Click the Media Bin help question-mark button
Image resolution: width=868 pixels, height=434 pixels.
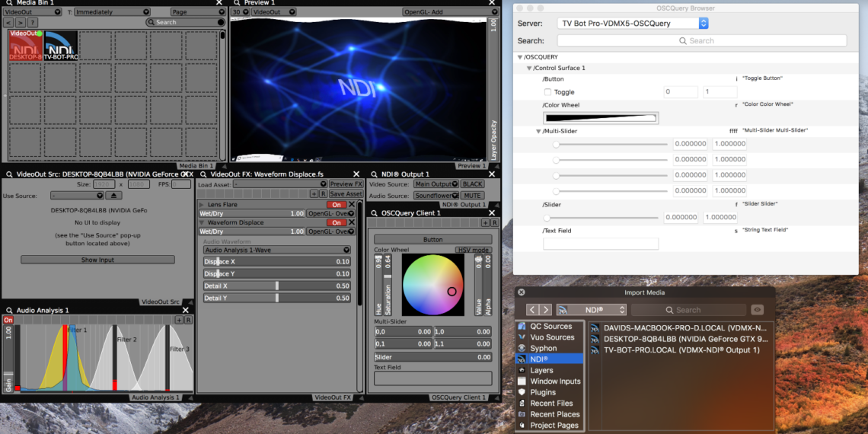[32, 23]
